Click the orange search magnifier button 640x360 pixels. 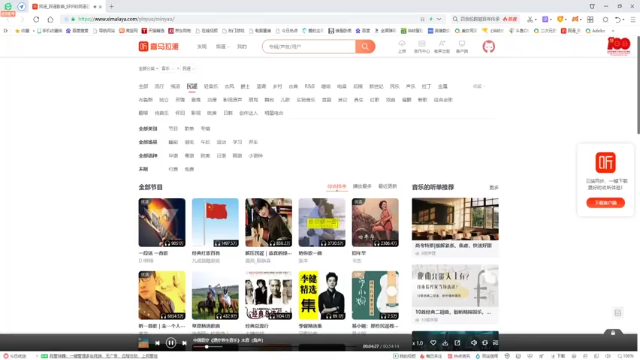[x=365, y=47]
